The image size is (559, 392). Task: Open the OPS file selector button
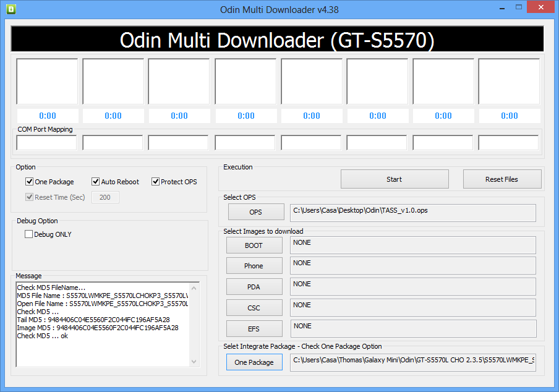[x=256, y=212]
